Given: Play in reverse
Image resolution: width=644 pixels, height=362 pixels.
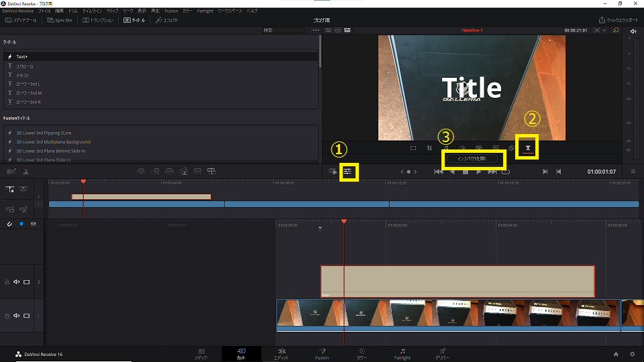Looking at the screenshot, I should coord(452,172).
